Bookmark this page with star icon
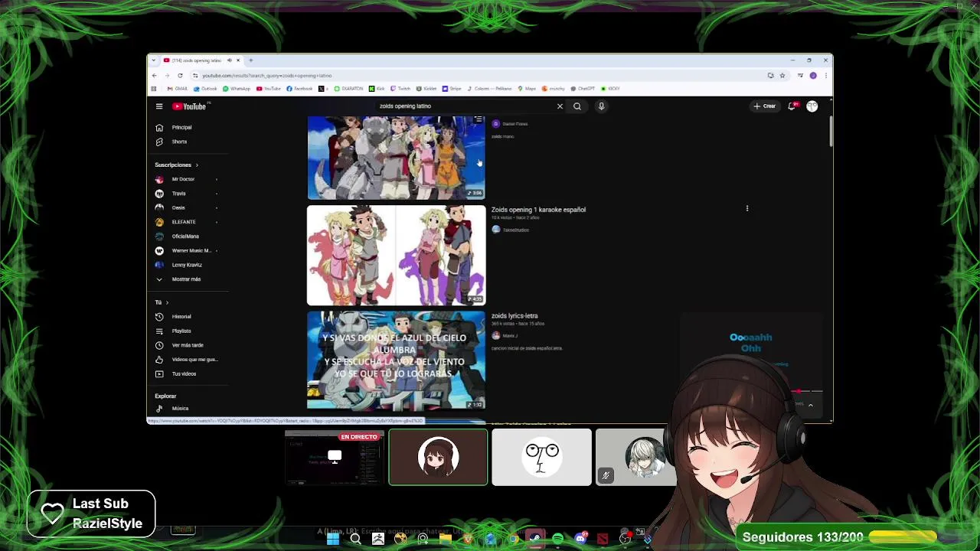Screen dimensions: 980x551 point(782,76)
